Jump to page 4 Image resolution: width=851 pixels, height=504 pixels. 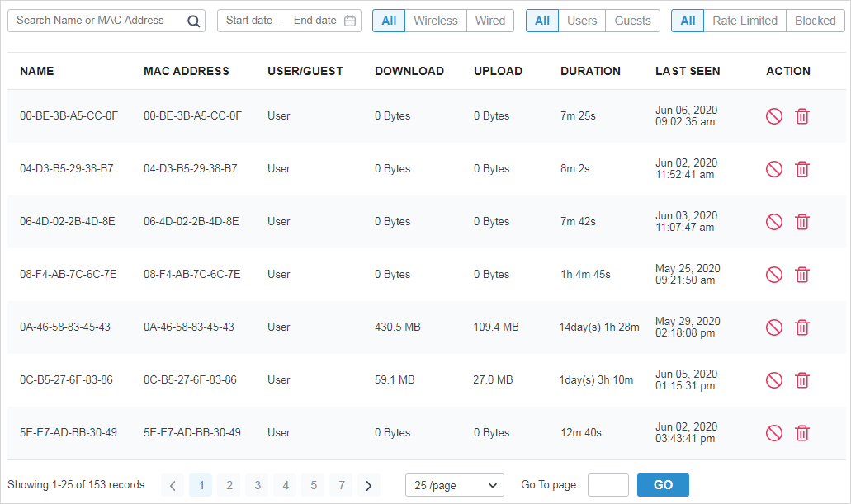(286, 486)
